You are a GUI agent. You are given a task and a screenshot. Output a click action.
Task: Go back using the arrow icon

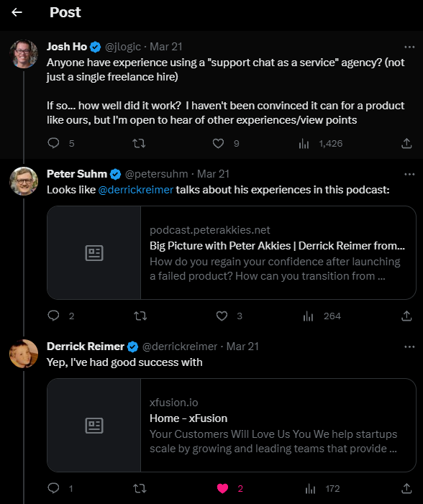tap(17, 12)
